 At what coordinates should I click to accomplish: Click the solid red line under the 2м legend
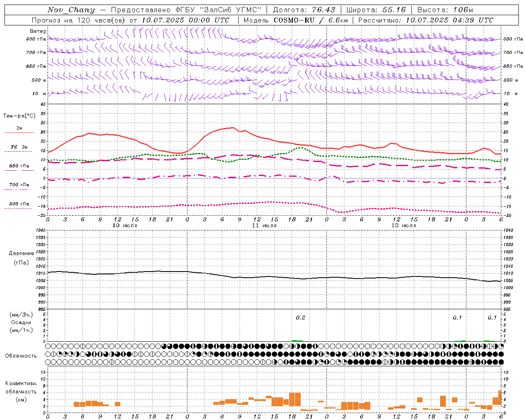tap(19, 132)
